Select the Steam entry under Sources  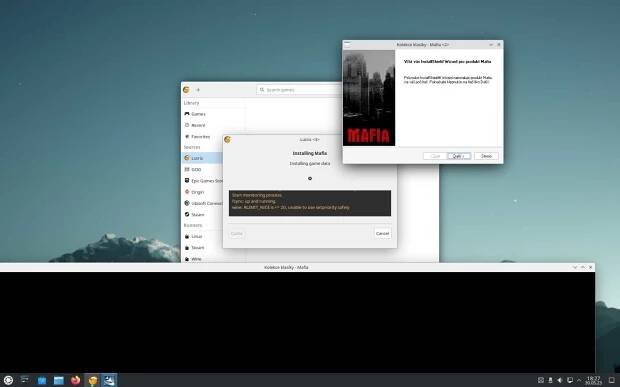coord(202,215)
